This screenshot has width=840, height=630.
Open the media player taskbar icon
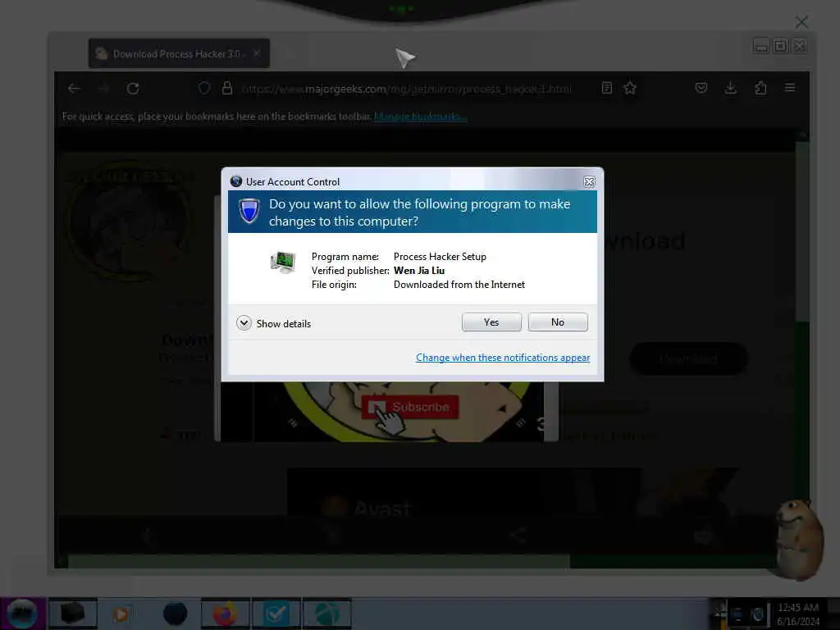[121, 614]
